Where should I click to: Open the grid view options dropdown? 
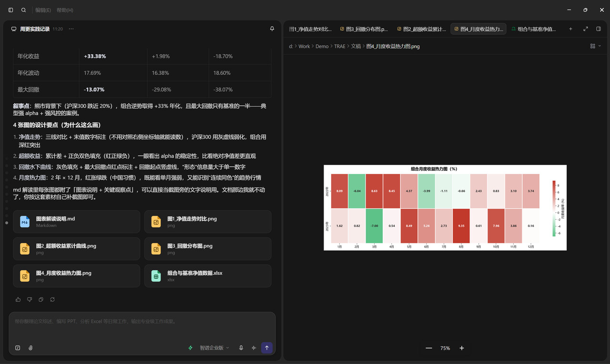pos(595,46)
